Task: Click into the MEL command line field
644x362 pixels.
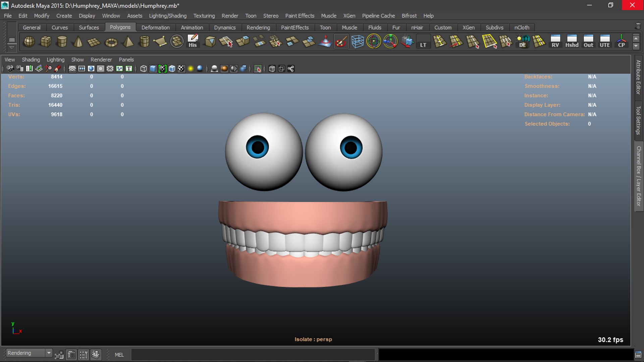Action: point(253,355)
